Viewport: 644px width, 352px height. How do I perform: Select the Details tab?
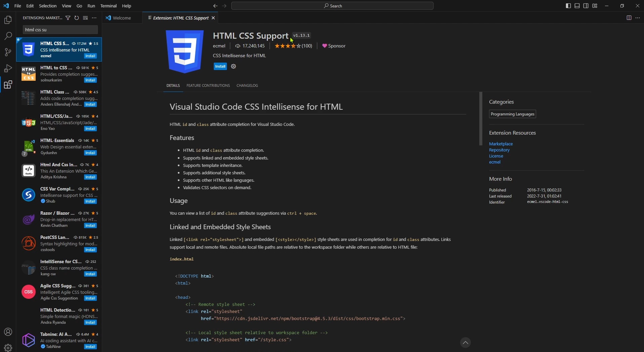click(173, 85)
